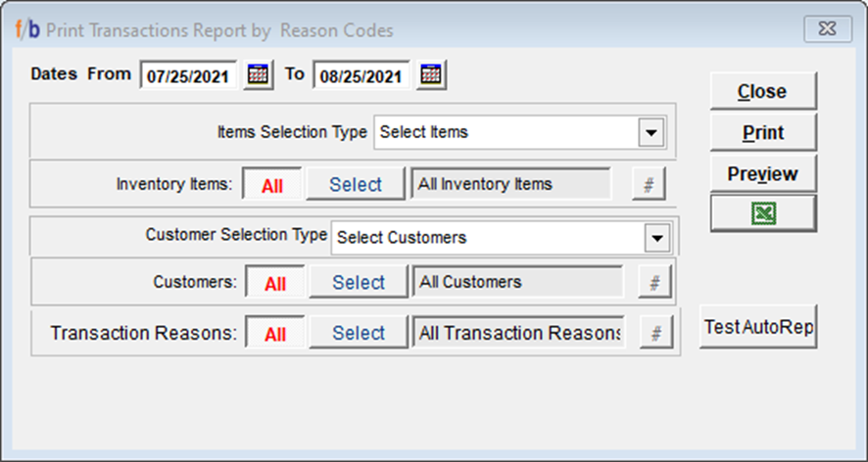Click the TestAutoRep button
Image resolution: width=868 pixels, height=462 pixels.
pyautogui.click(x=758, y=327)
